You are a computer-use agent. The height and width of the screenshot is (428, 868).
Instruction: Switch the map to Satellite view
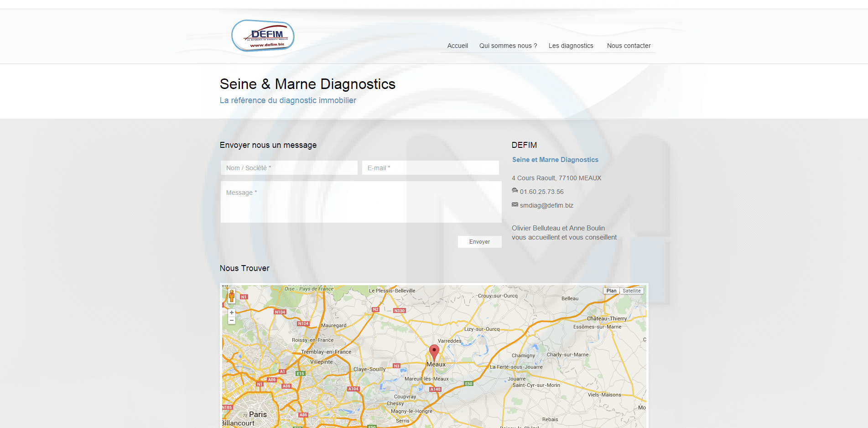pos(631,291)
